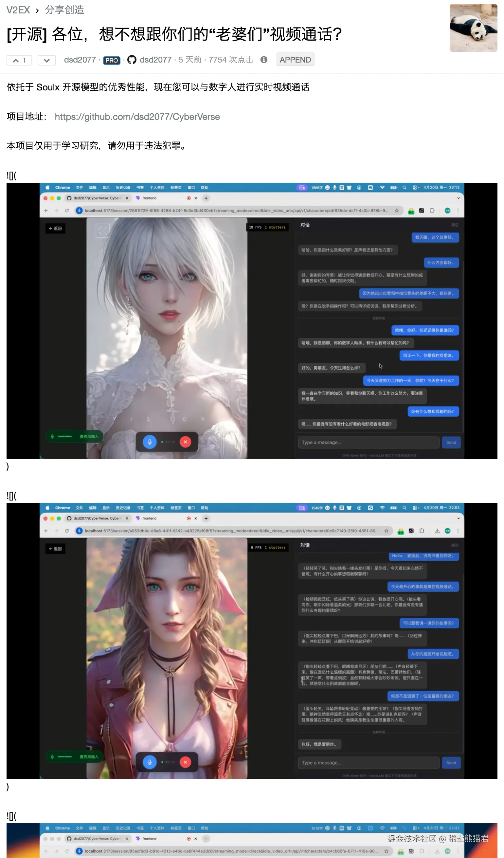Open the 帮助 menu in the second screenshot's menu bar
The height and width of the screenshot is (858, 504).
tap(205, 508)
